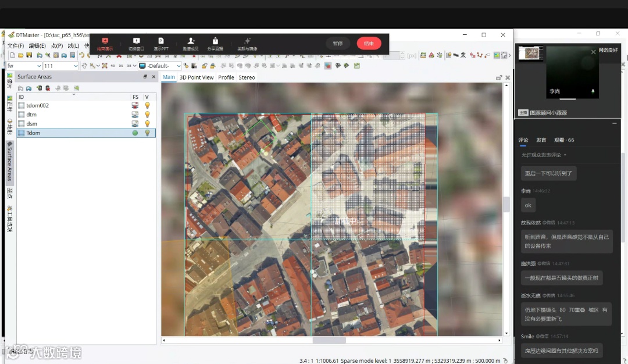This screenshot has height=364, width=628.
Task: Toggle visibility bulb for dtm layer
Action: (x=147, y=115)
